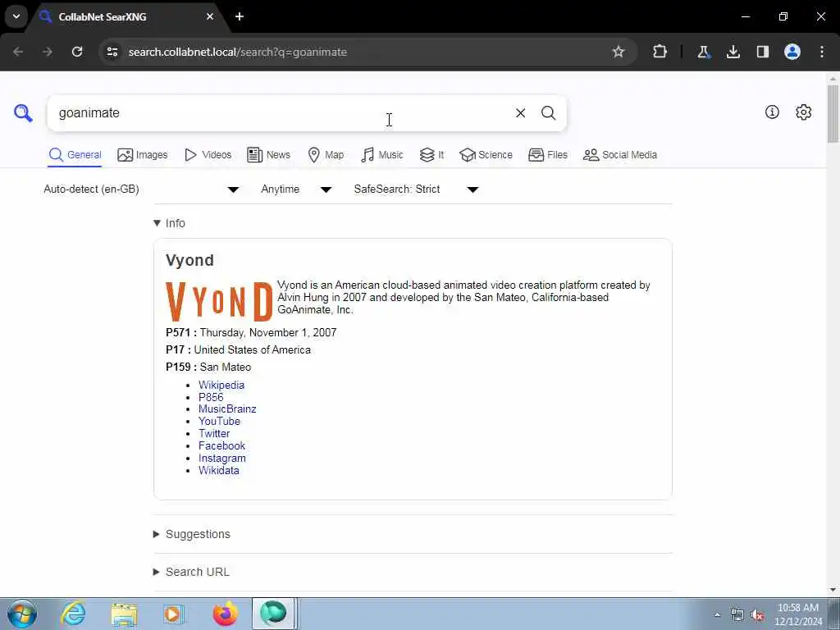The height and width of the screenshot is (630, 840).
Task: Switch to the News tab
Action: click(x=268, y=155)
